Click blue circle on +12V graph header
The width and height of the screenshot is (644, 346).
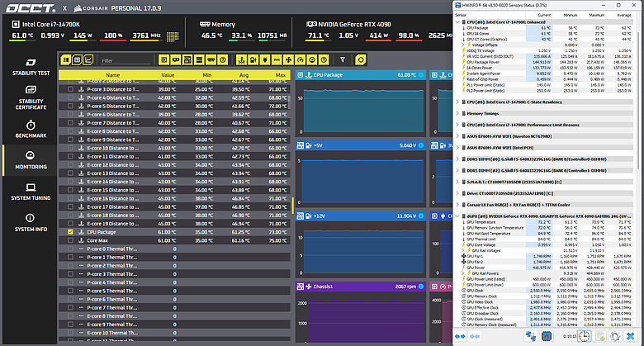(421, 216)
